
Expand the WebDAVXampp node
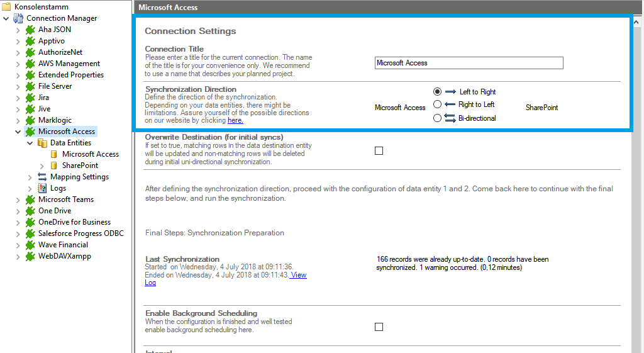pyautogui.click(x=18, y=257)
